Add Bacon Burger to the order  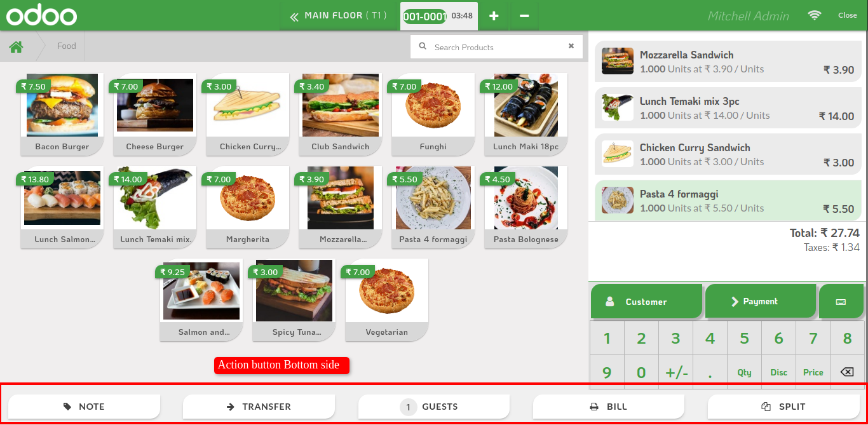coord(62,114)
